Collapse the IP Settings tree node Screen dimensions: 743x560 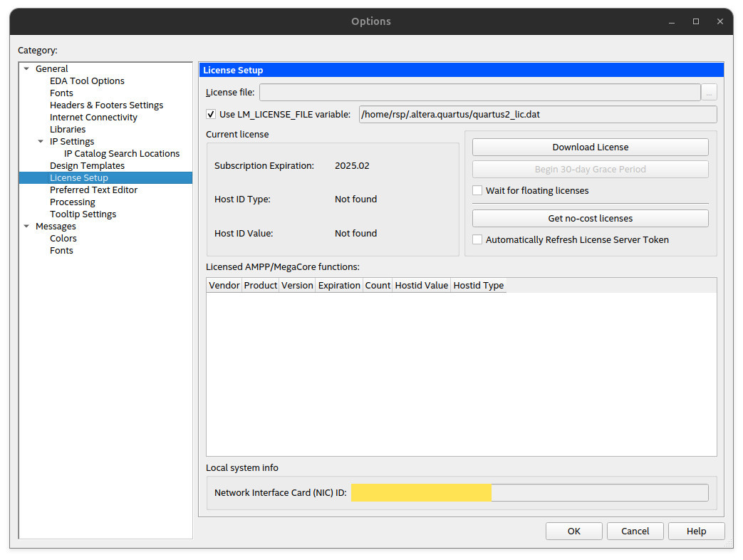click(41, 142)
